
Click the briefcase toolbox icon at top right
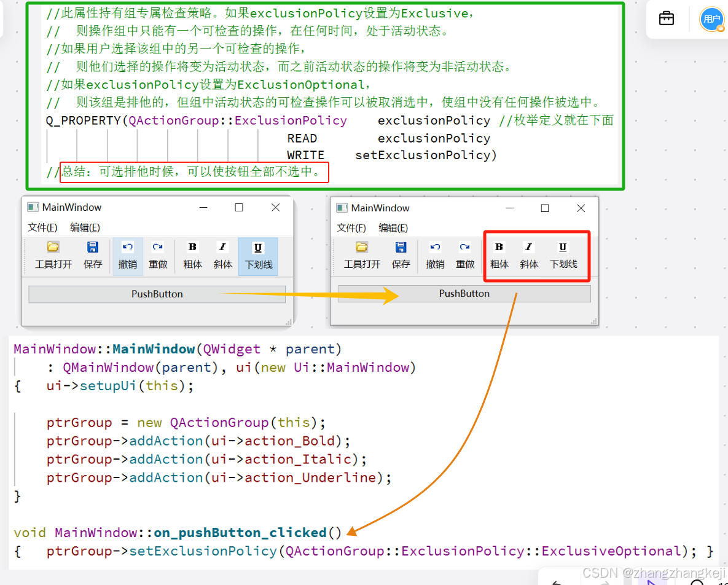(666, 19)
